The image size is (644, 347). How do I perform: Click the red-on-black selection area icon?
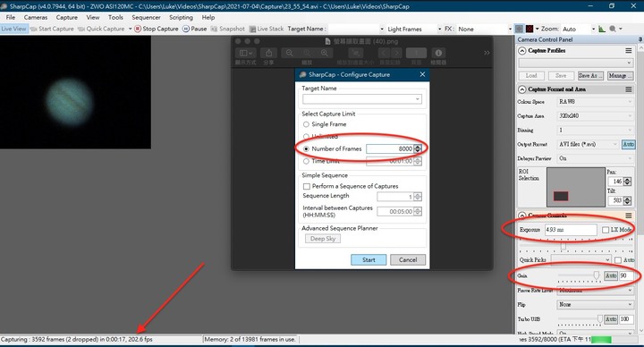click(x=530, y=29)
